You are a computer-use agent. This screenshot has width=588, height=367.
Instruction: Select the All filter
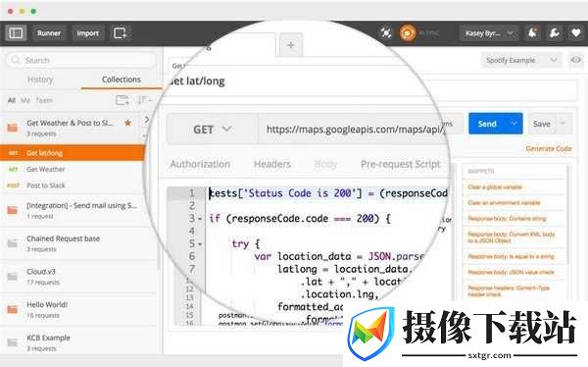pyautogui.click(x=12, y=100)
